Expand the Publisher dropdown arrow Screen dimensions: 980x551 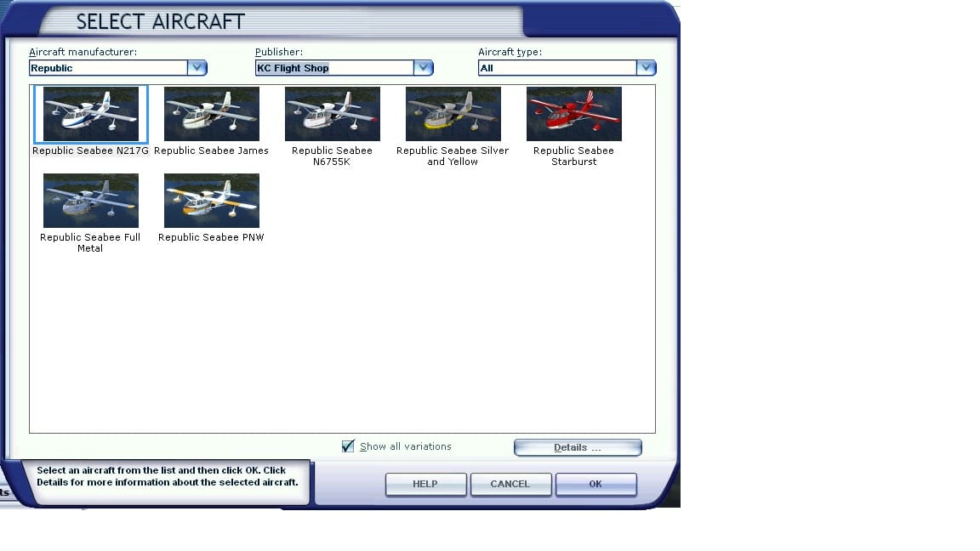[423, 68]
